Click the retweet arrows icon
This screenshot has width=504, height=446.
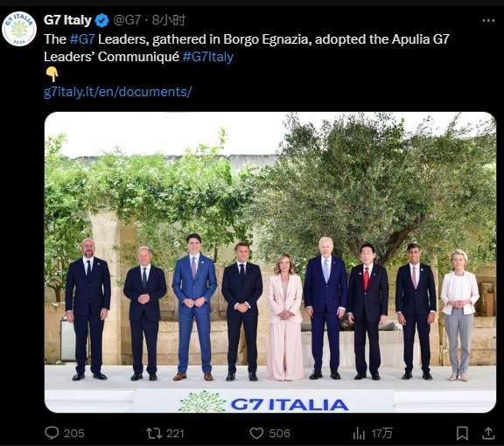tap(154, 433)
